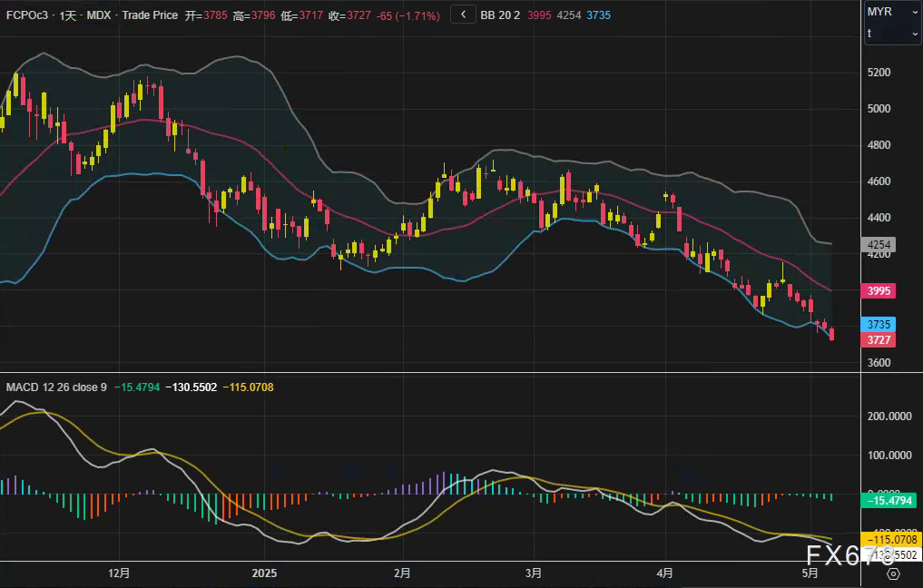923x588 pixels.
Task: Select the FCPOc3 symbol title
Action: point(27,15)
